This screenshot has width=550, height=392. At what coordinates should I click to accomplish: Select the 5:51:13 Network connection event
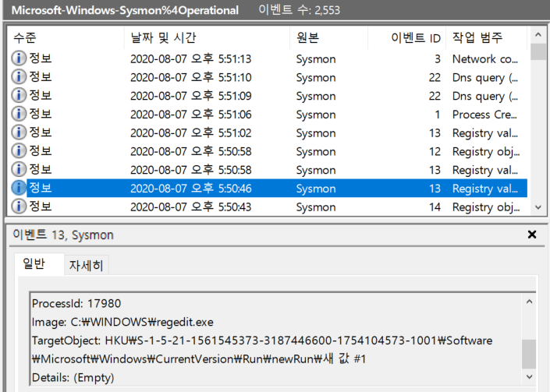[x=268, y=58]
